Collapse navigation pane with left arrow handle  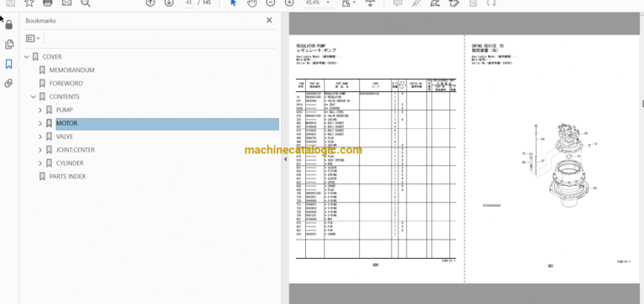pyautogui.click(x=285, y=159)
